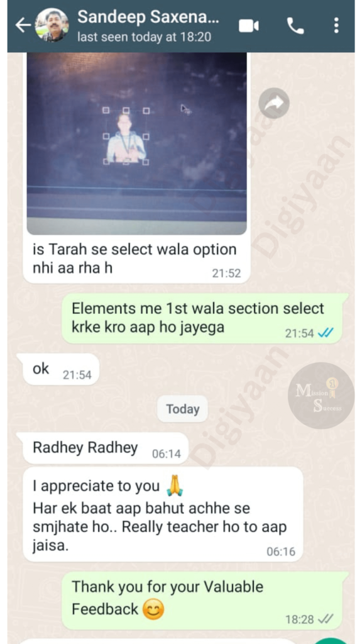This screenshot has width=362, height=644.
Task: Open Sandeep Saxena's profile picture
Action: point(52,25)
